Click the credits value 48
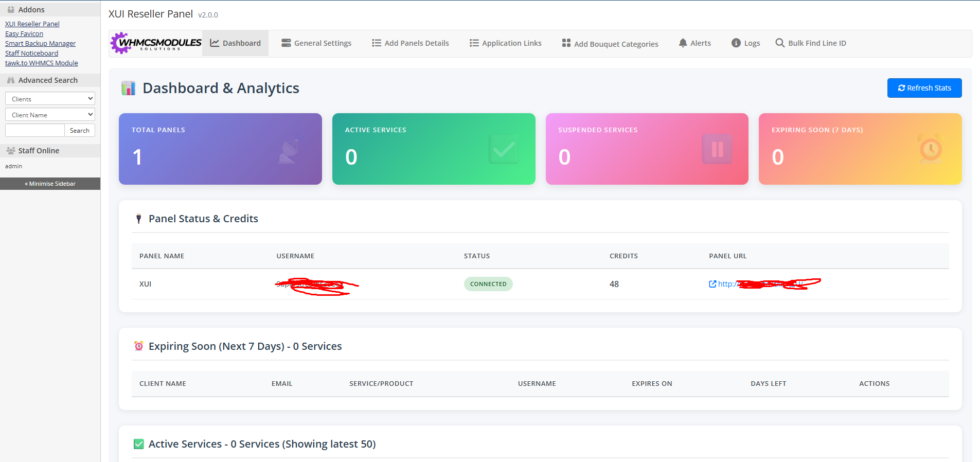 point(614,284)
